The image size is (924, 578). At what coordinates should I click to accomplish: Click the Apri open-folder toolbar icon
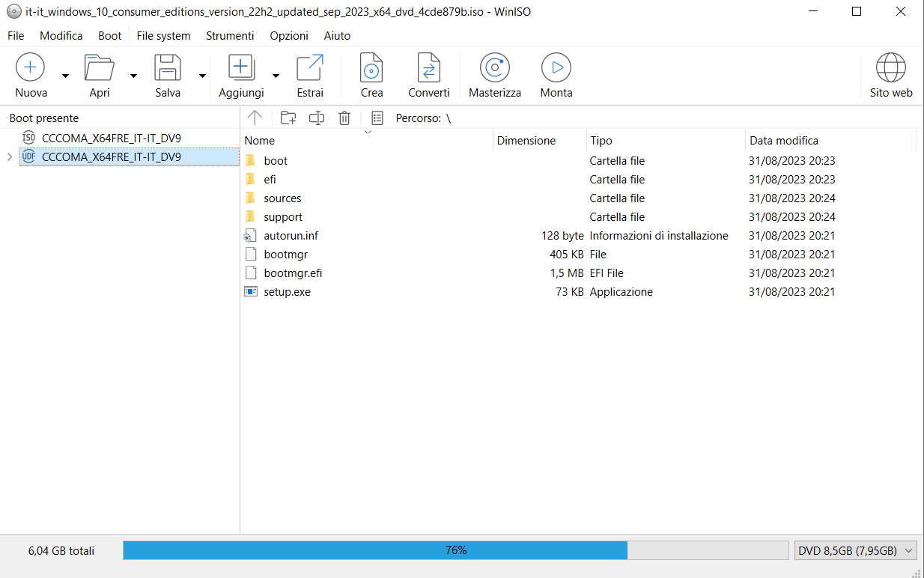pos(99,67)
